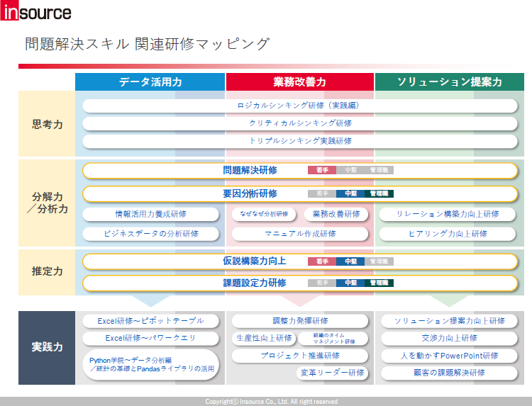This screenshot has width=532, height=406.
Task: Open the 要因分析研修 bar
Action: [300, 194]
